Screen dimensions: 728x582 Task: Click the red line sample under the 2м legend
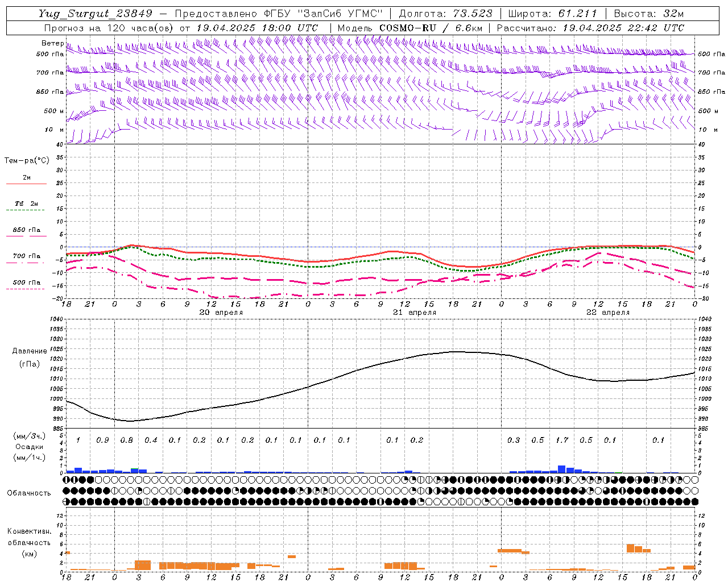coord(26,184)
